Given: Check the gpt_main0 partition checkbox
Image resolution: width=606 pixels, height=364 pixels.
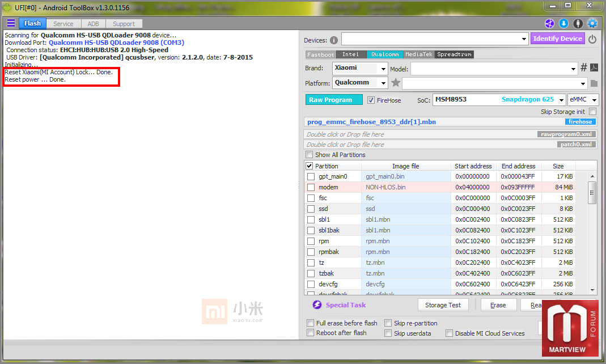Looking at the screenshot, I should pyautogui.click(x=311, y=176).
